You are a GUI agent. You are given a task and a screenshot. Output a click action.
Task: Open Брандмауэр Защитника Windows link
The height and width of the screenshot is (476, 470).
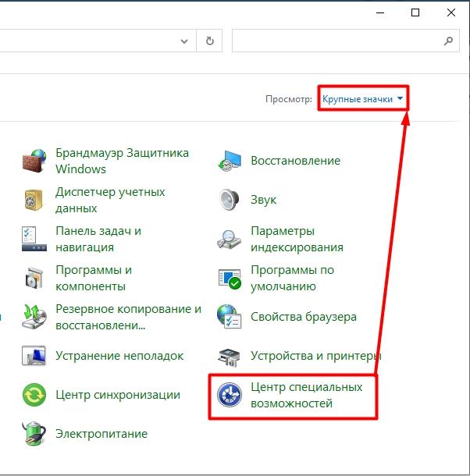[122, 161]
